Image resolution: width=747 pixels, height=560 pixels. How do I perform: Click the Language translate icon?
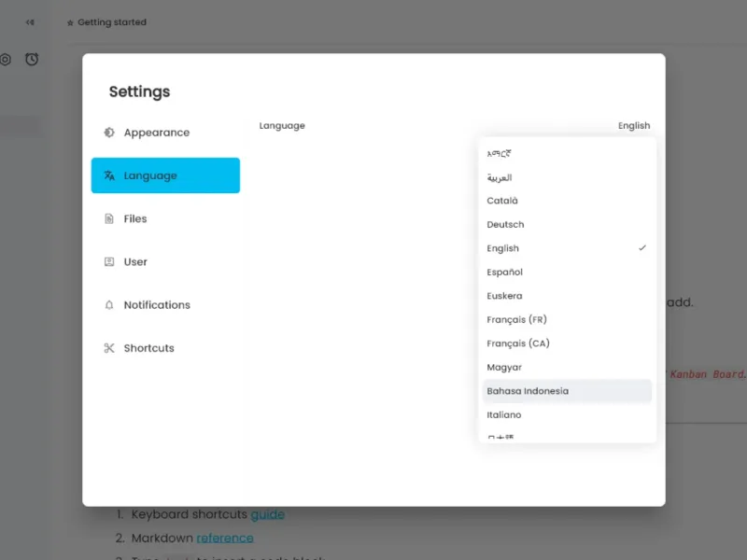(109, 175)
